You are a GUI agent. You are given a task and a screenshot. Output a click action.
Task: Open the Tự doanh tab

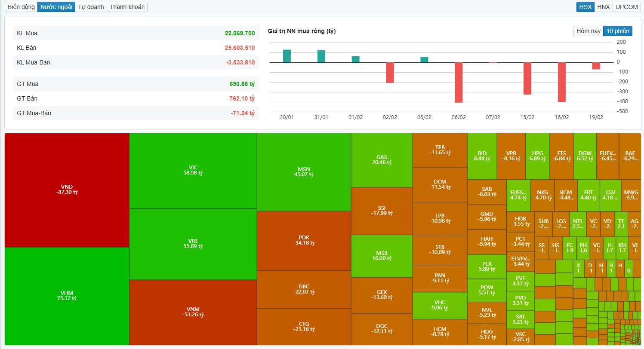[x=91, y=7]
